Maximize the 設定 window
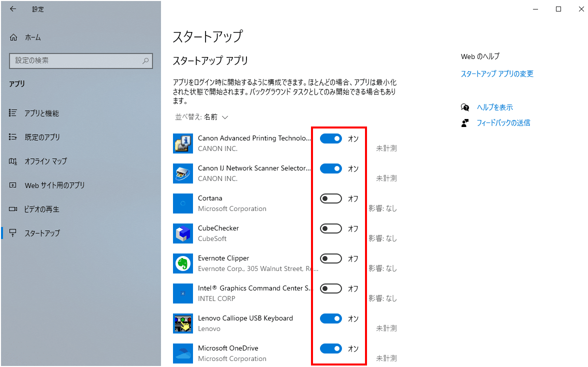This screenshot has width=588, height=367. click(558, 9)
